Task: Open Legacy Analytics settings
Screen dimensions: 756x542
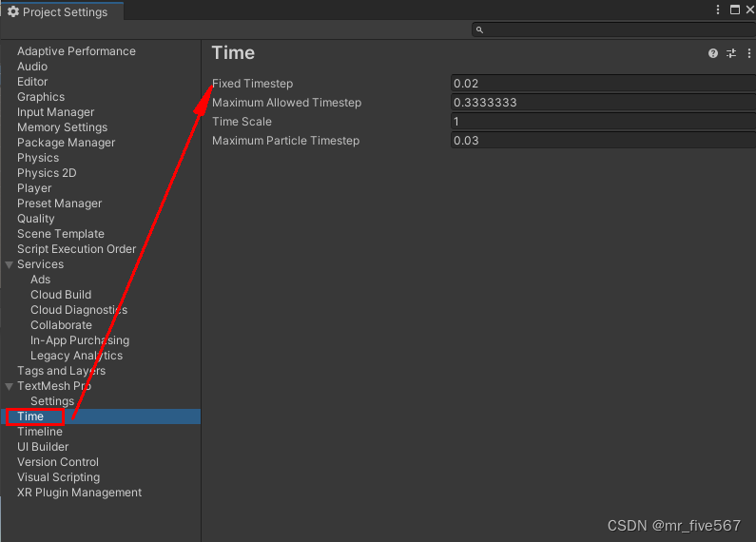Action: pos(76,356)
